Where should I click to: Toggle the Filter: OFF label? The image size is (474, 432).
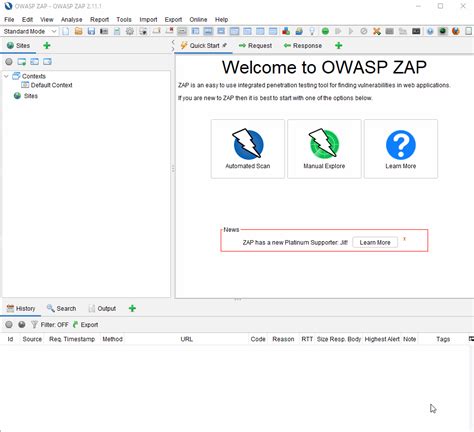54,325
